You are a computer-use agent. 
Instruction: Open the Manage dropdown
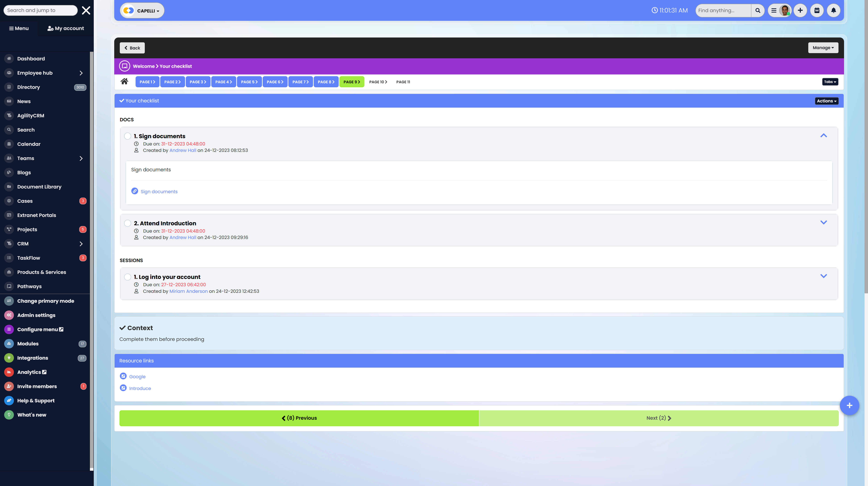tap(823, 48)
